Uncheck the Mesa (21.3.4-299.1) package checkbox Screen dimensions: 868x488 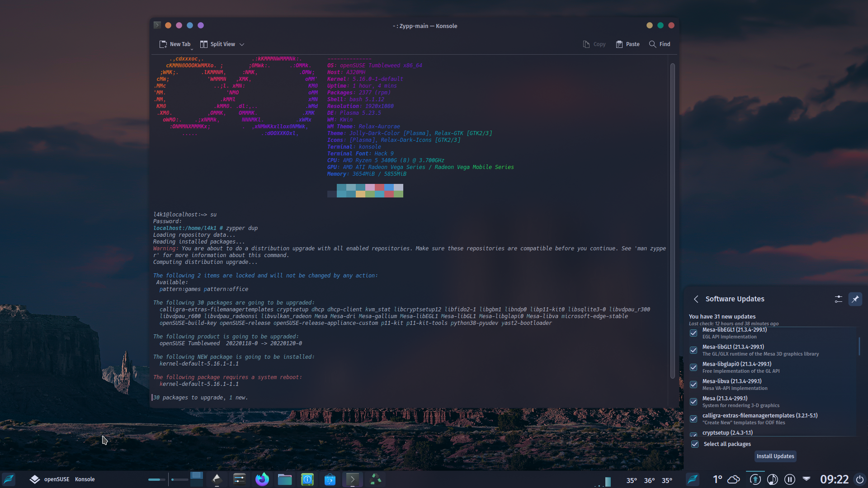693,402
